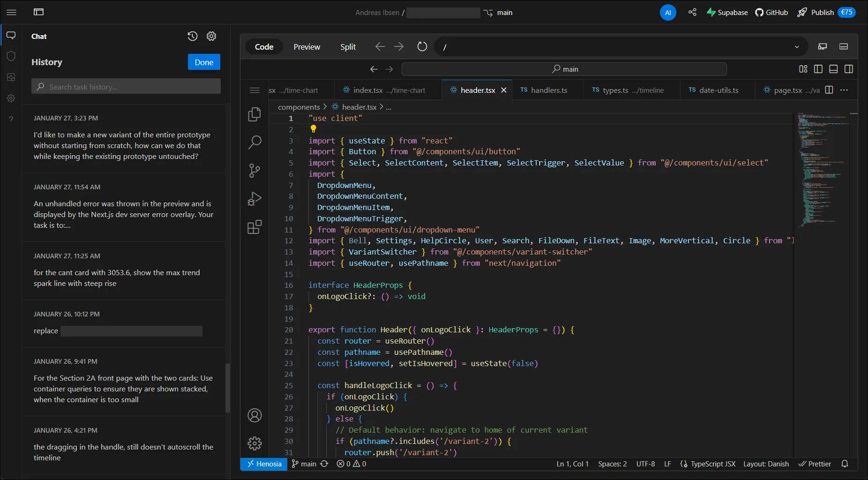Open notifications bell in the status bar

coord(845,464)
